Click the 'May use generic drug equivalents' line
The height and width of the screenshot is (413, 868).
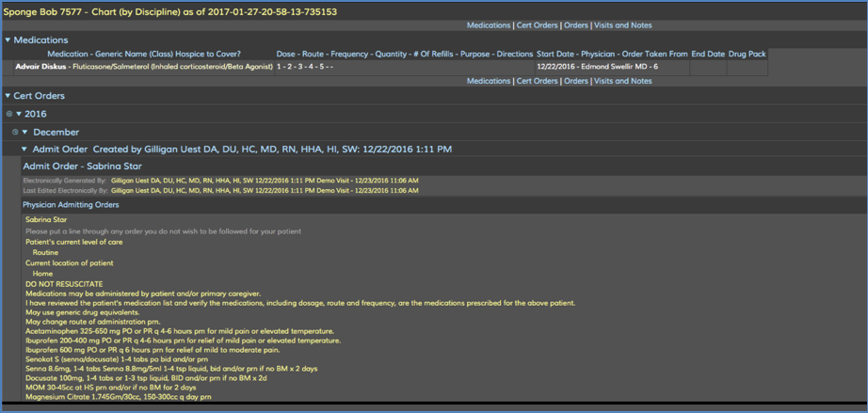tap(82, 313)
